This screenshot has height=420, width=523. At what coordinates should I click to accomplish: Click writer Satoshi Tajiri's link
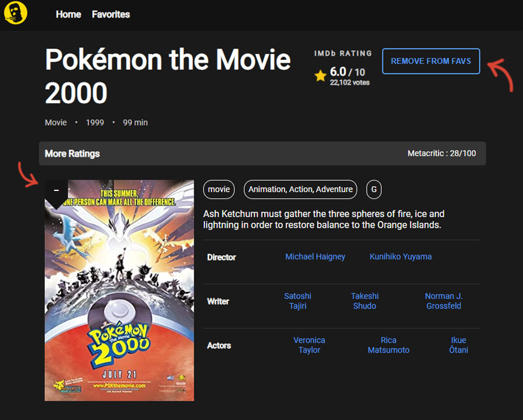[x=298, y=301]
